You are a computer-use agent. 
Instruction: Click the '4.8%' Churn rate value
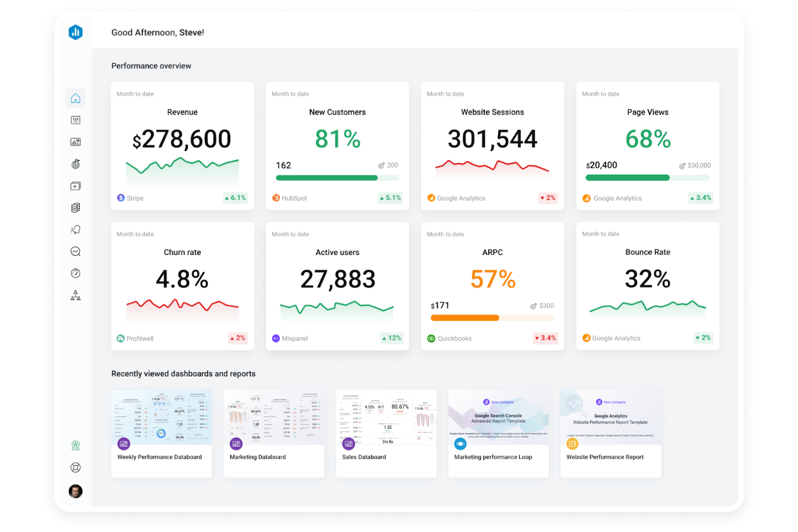click(182, 279)
